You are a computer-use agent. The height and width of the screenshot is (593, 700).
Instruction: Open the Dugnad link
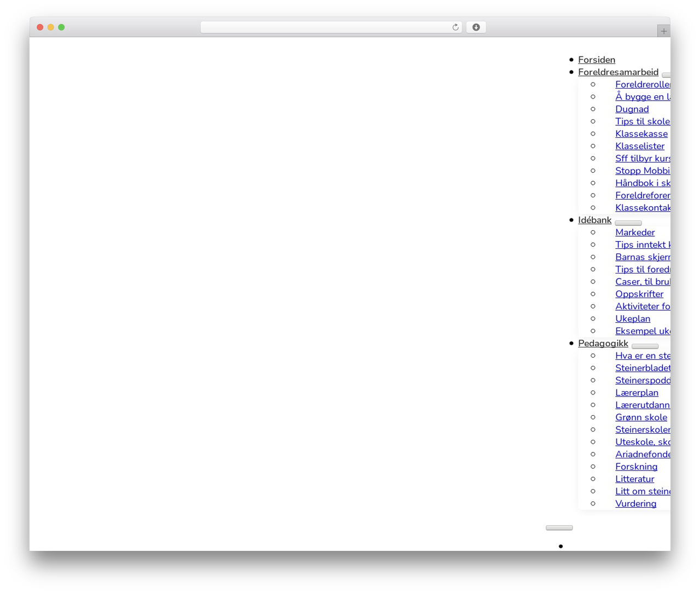click(632, 109)
